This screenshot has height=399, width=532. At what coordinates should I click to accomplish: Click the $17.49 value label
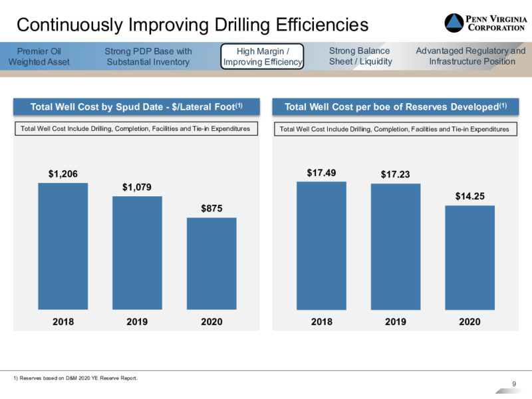pyautogui.click(x=321, y=173)
